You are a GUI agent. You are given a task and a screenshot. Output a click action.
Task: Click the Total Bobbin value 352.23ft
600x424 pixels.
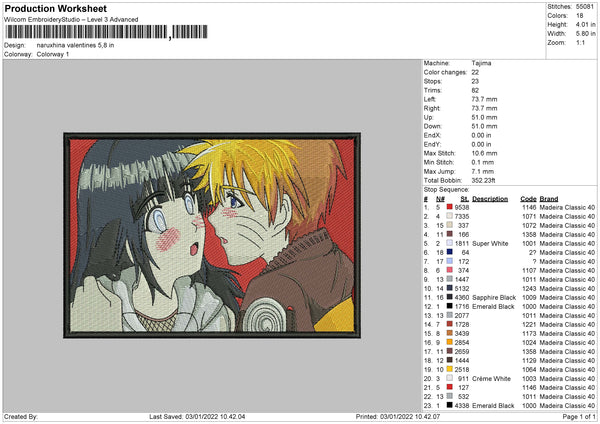pyautogui.click(x=483, y=180)
